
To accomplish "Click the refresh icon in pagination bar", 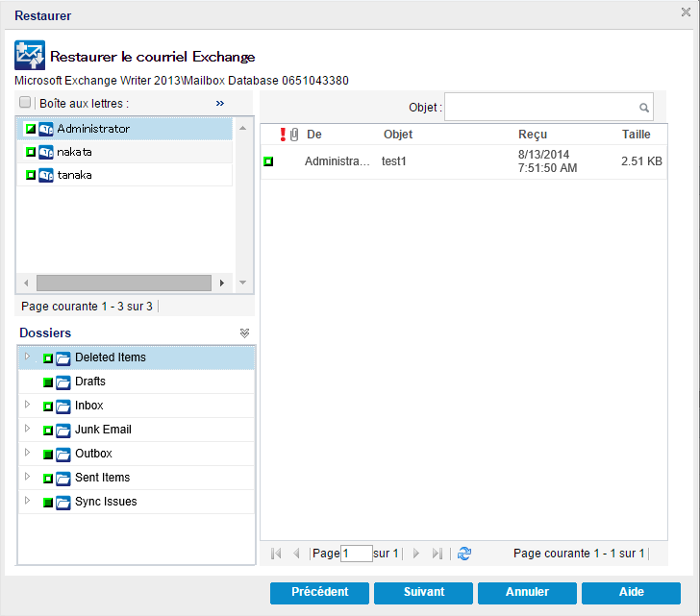I will pyautogui.click(x=464, y=554).
